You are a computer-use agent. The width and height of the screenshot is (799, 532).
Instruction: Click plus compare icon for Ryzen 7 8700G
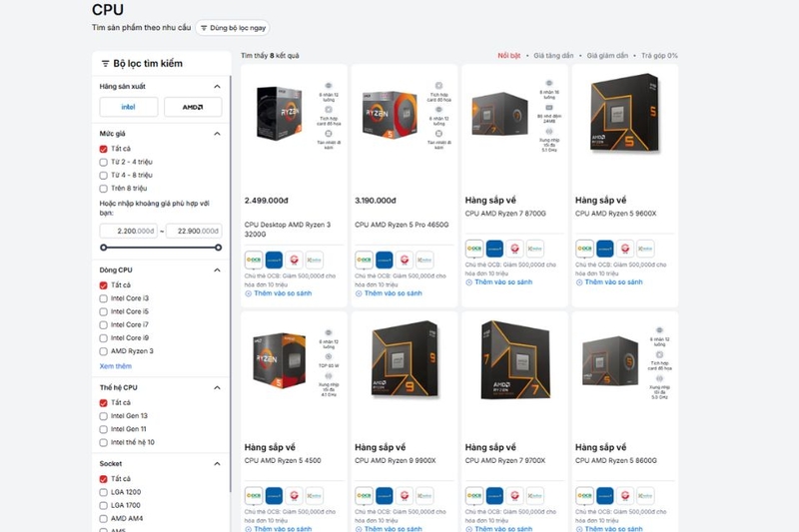click(x=468, y=282)
